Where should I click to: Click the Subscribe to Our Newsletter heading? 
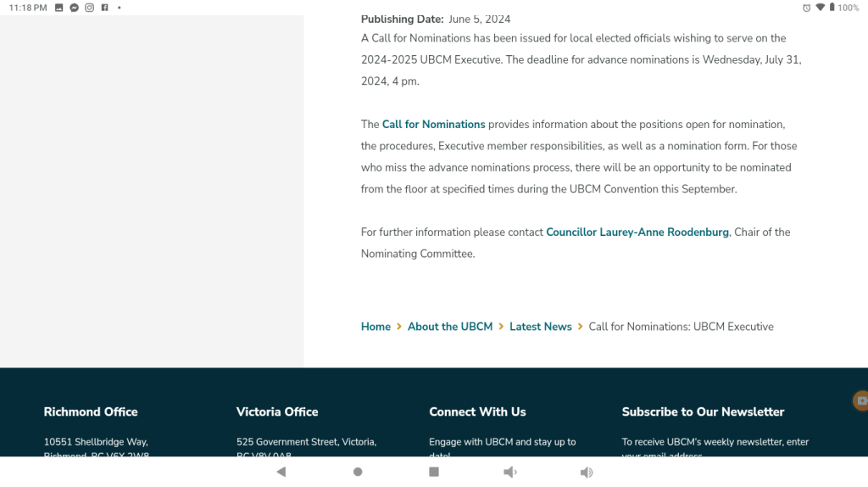click(x=703, y=411)
